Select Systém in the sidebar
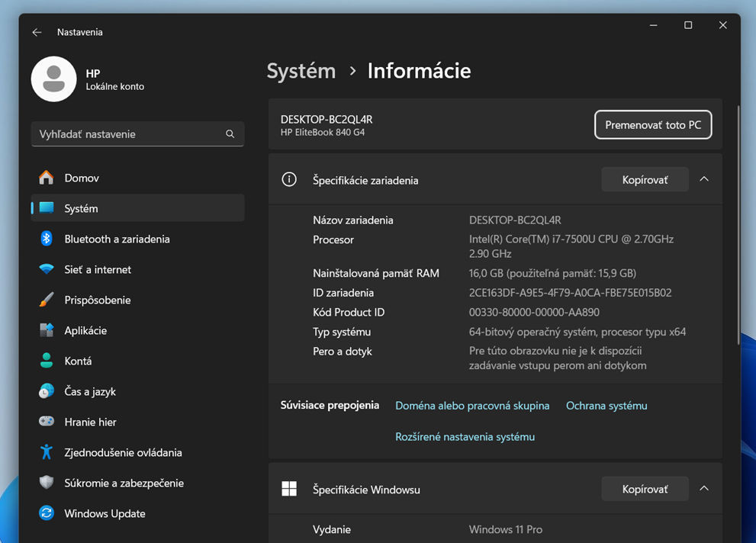Screen dimensions: 756x543 [81, 208]
